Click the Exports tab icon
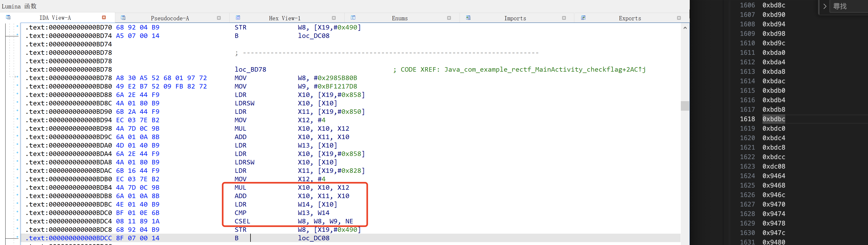Image resolution: width=868 pixels, height=245 pixels. point(583,17)
